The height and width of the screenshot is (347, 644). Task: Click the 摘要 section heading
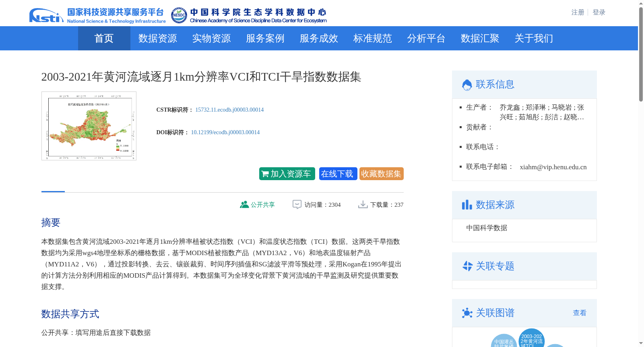(51, 222)
